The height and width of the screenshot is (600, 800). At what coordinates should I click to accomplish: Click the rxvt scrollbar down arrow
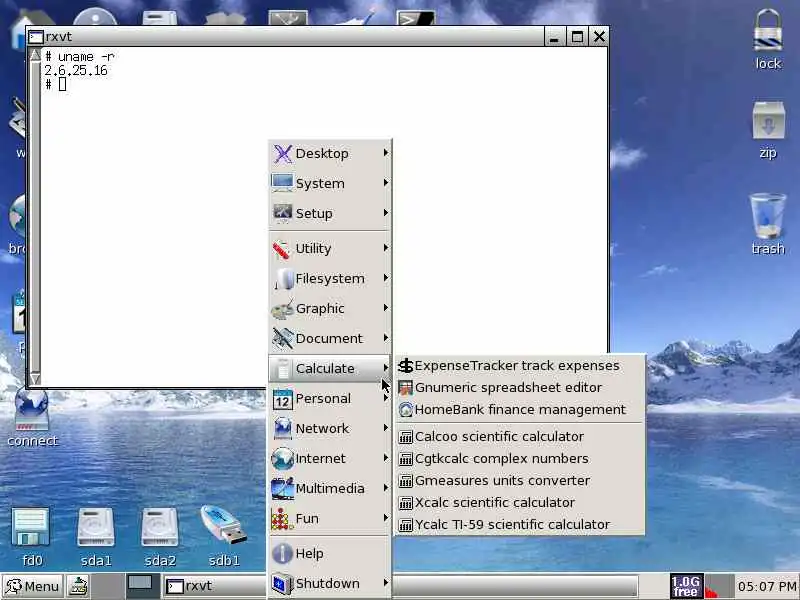pyautogui.click(x=35, y=379)
